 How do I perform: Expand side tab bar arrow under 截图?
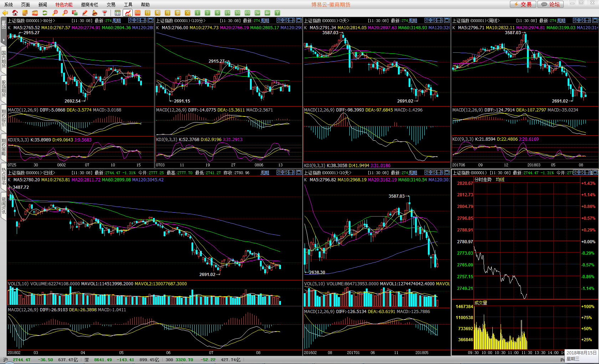[x=4, y=40]
